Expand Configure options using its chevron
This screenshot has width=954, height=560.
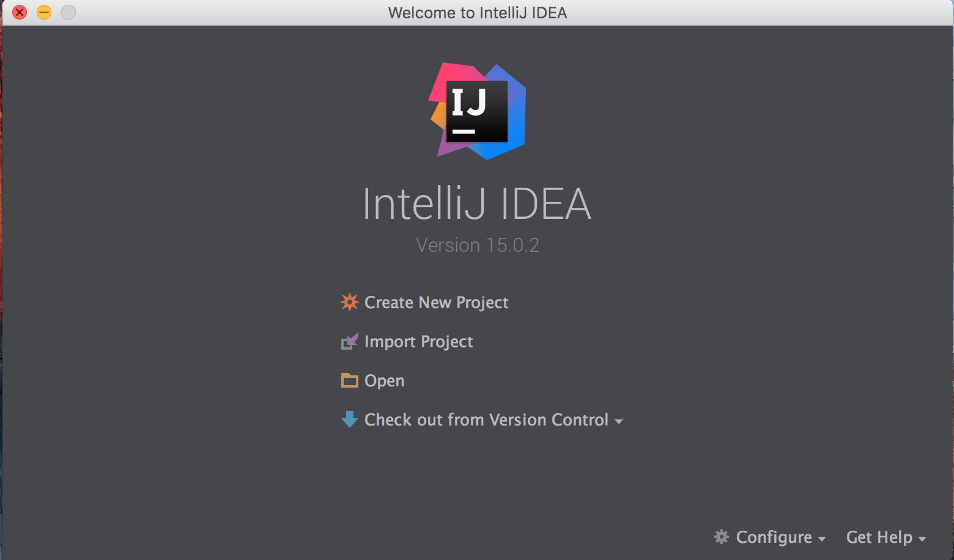point(821,539)
